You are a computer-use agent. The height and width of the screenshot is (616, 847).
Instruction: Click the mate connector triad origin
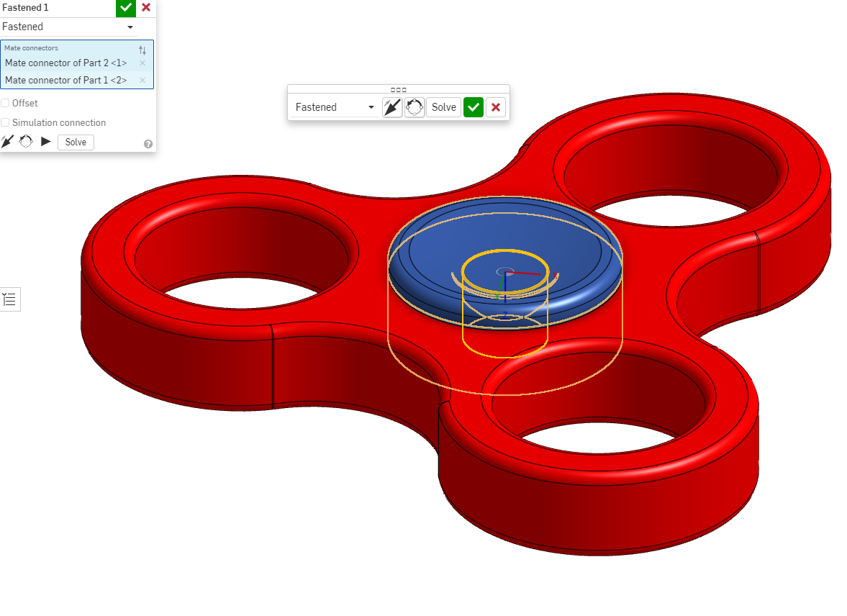point(505,272)
